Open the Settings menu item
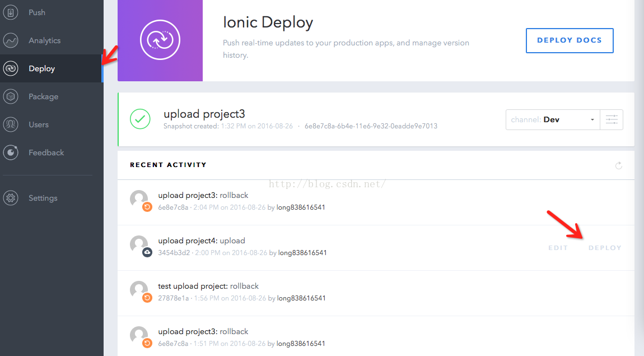This screenshot has height=356, width=644. (43, 198)
